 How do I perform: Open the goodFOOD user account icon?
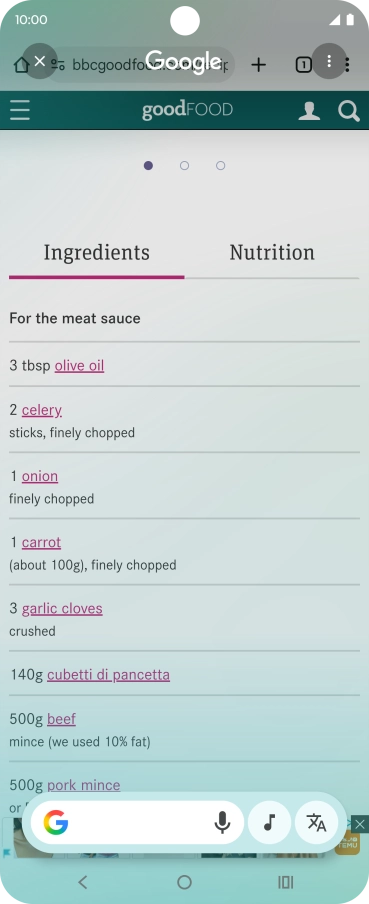[309, 111]
